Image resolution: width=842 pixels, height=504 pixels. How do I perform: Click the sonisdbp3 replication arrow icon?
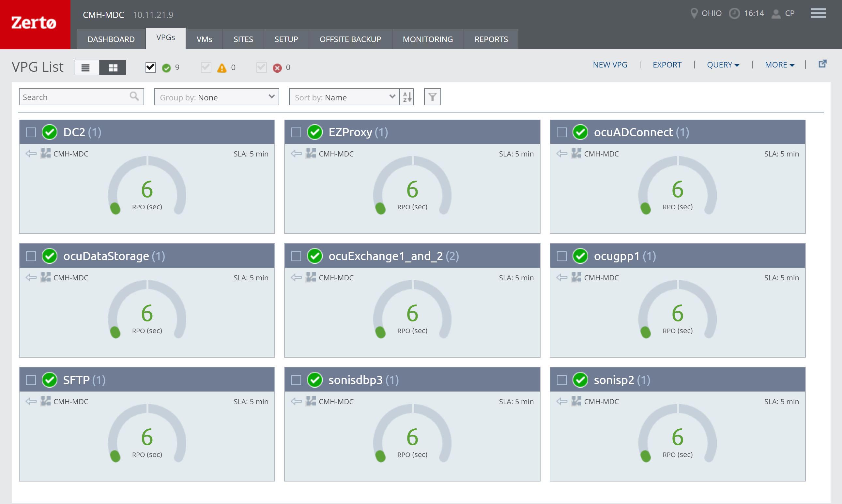(296, 401)
